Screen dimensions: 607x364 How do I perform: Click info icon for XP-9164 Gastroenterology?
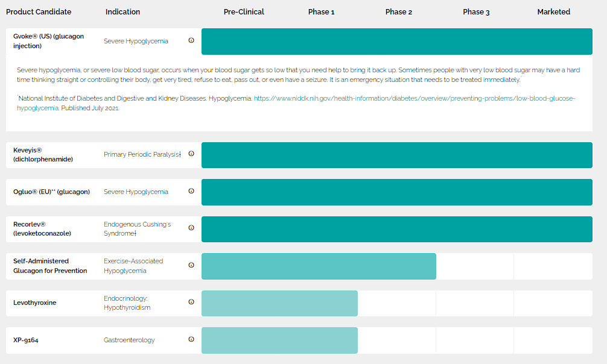coord(191,339)
